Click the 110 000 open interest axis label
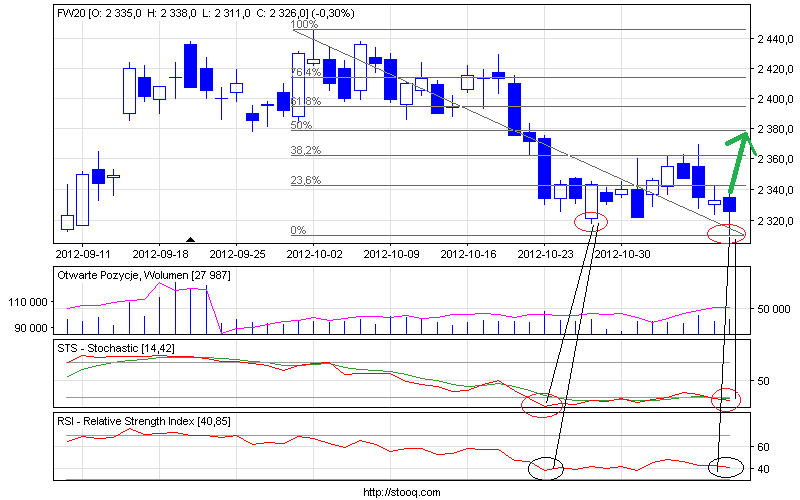Screen dimensions: 800x500 coord(28,302)
